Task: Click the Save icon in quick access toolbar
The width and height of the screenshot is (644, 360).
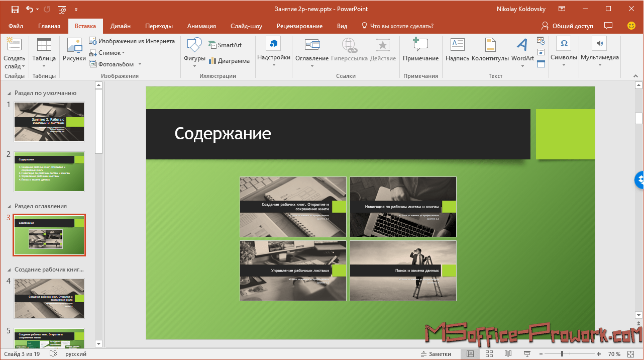Action: (x=15, y=9)
